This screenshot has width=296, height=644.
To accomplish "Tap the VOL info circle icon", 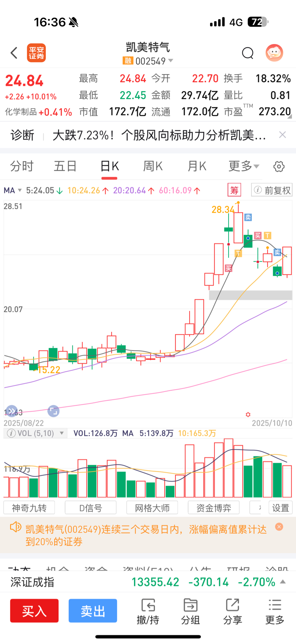I will 12,433.
